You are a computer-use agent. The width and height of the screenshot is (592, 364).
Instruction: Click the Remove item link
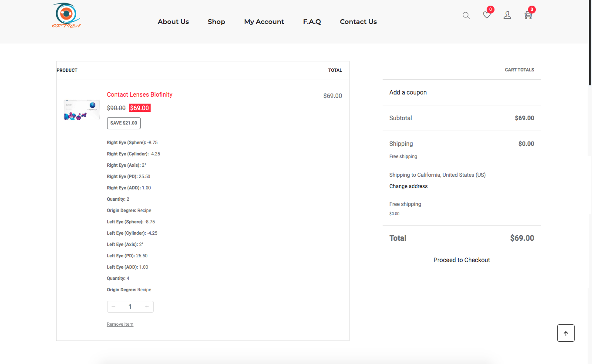(120, 324)
